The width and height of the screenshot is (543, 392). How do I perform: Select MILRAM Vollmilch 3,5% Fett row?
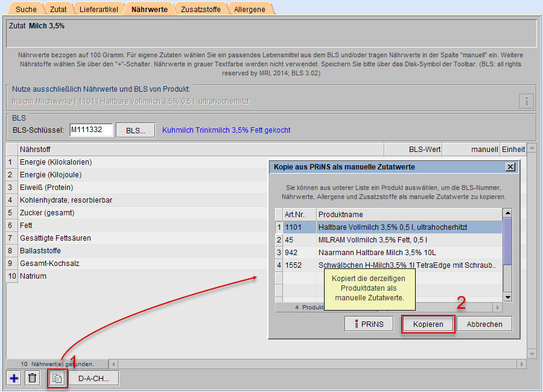392,239
